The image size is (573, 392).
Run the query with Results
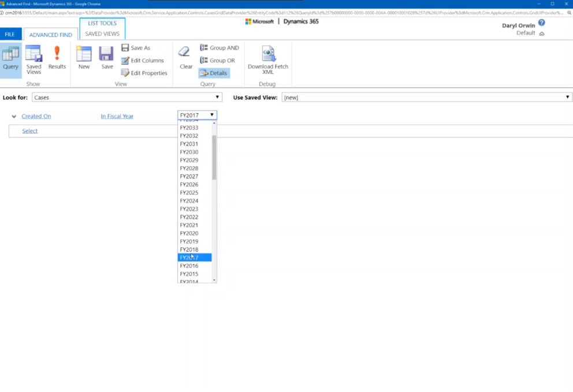[x=57, y=58]
